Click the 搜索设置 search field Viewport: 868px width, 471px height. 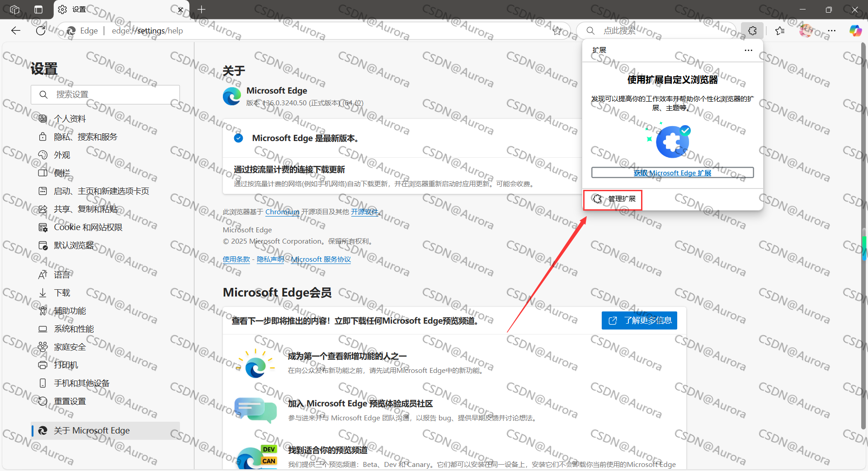[x=105, y=94]
